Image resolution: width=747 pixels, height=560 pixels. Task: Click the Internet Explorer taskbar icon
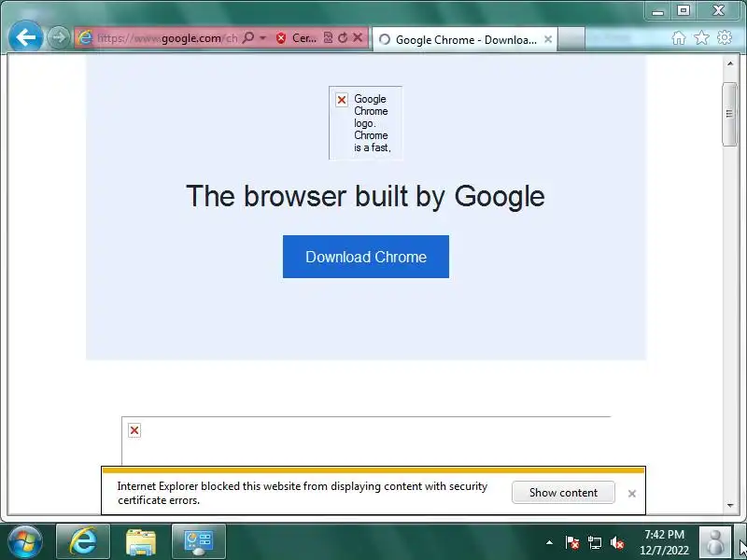pos(83,542)
